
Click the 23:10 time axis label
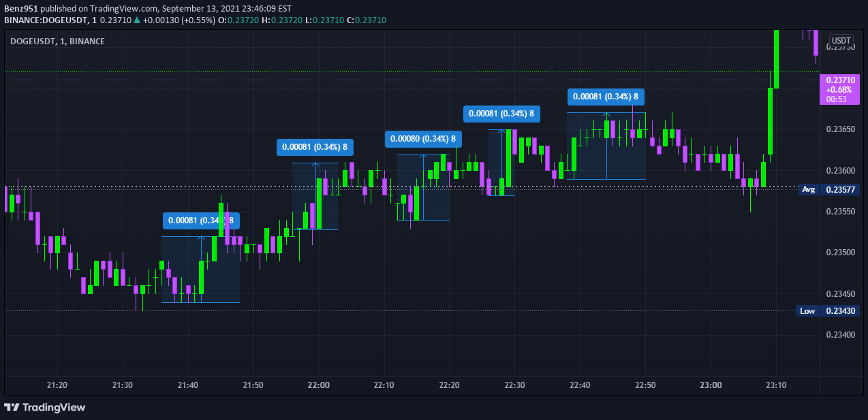[776, 385]
